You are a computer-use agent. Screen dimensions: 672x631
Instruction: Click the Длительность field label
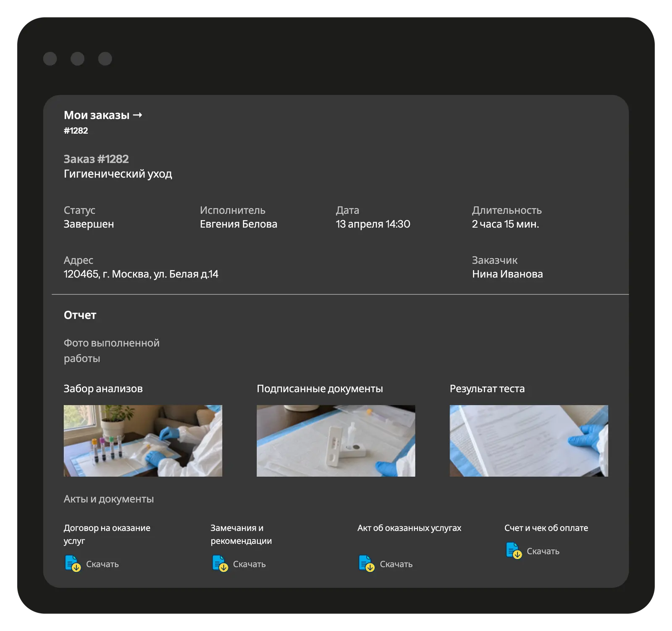507,210
